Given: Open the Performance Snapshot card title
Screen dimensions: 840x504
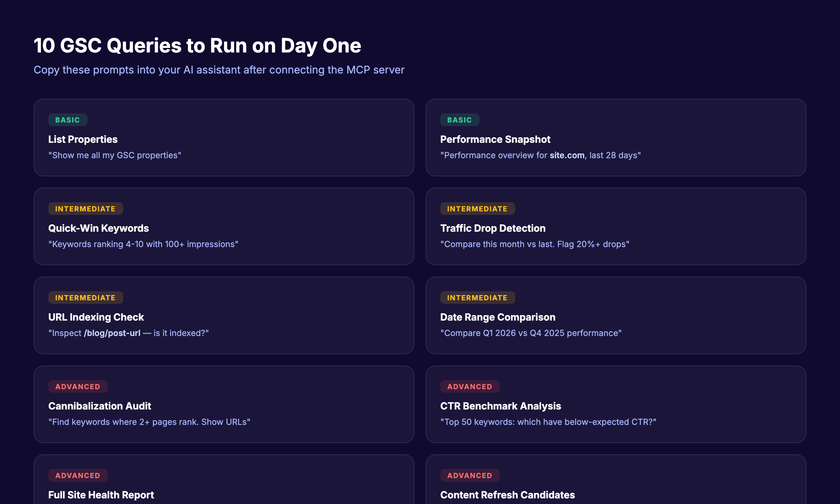Looking at the screenshot, I should coord(495,139).
